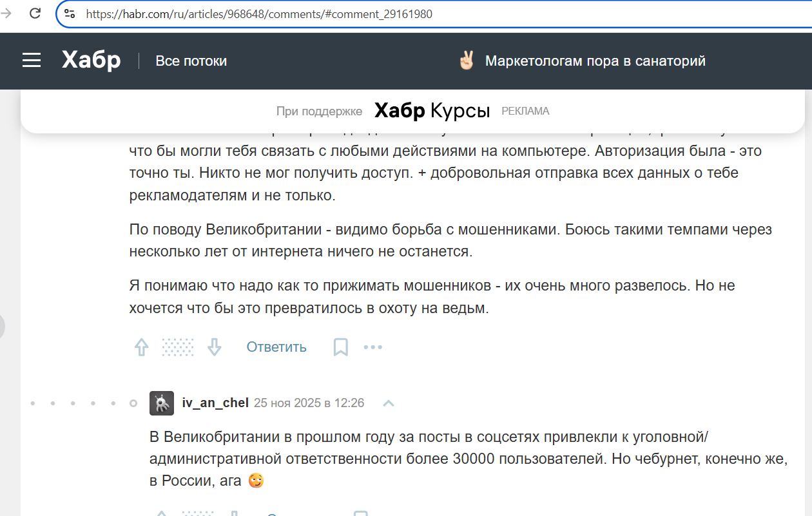The height and width of the screenshot is (516, 812).
Task: Click the dotted score placeholder of first comment
Action: coord(178,347)
